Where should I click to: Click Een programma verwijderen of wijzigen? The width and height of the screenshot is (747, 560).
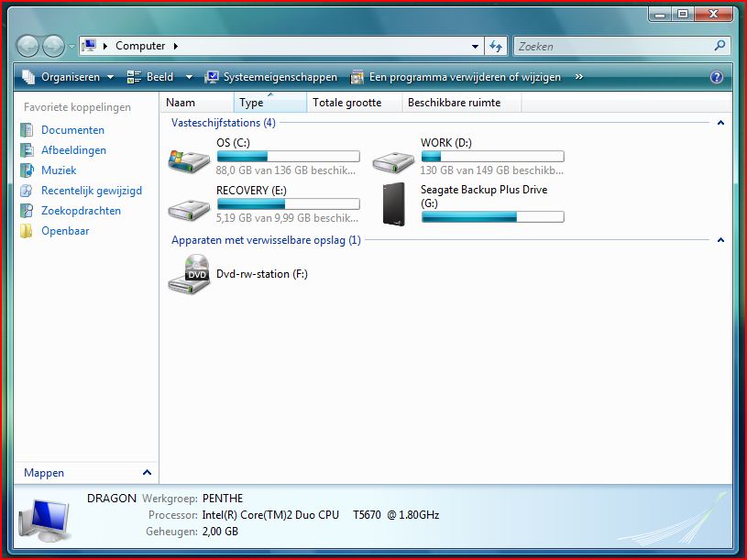[x=456, y=77]
